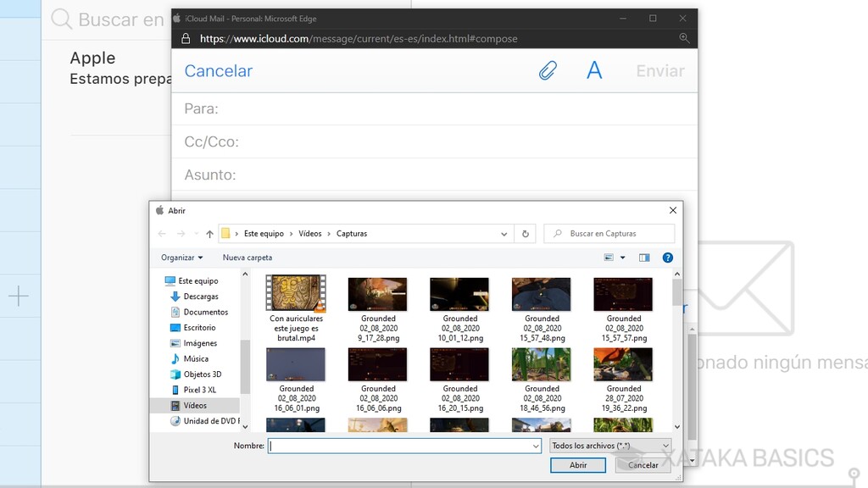Click the Nueva carpeta button

point(248,258)
